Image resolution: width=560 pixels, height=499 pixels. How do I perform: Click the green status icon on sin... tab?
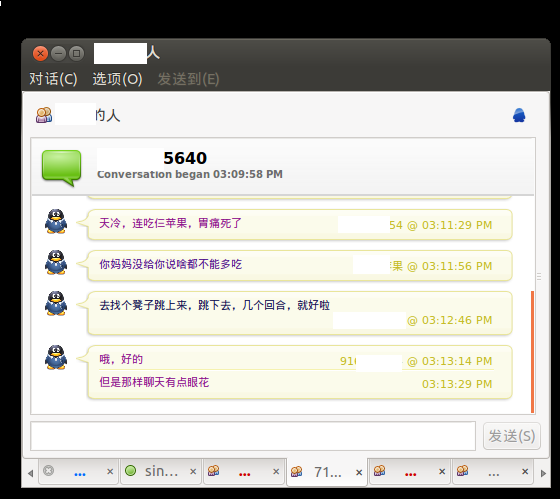(130, 471)
